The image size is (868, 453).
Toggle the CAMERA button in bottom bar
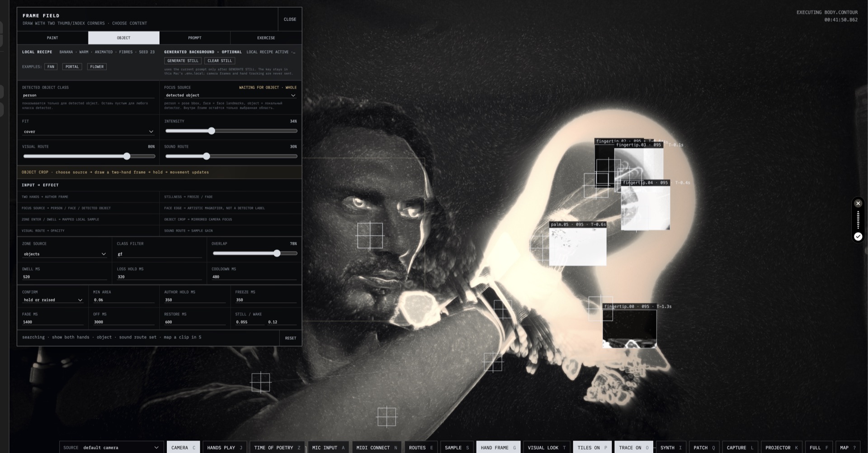click(183, 448)
